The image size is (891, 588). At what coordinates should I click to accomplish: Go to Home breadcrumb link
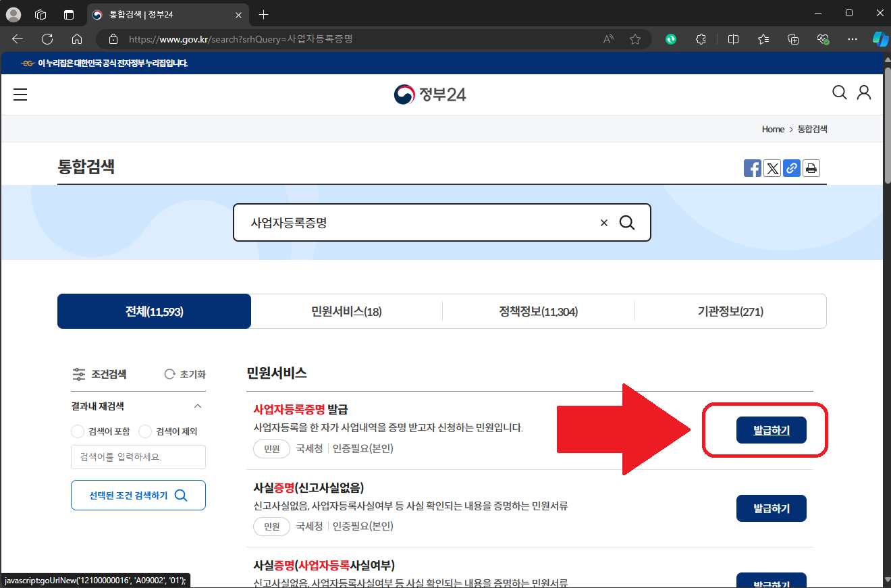tap(773, 129)
